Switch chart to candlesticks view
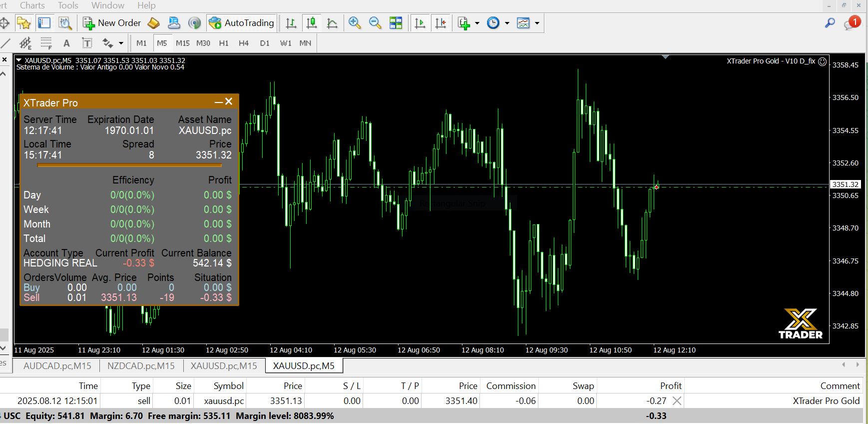Screen dimensions: 868x424 point(312,23)
